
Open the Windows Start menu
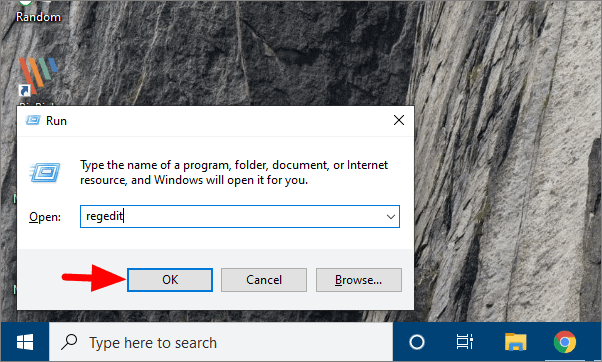click(25, 342)
